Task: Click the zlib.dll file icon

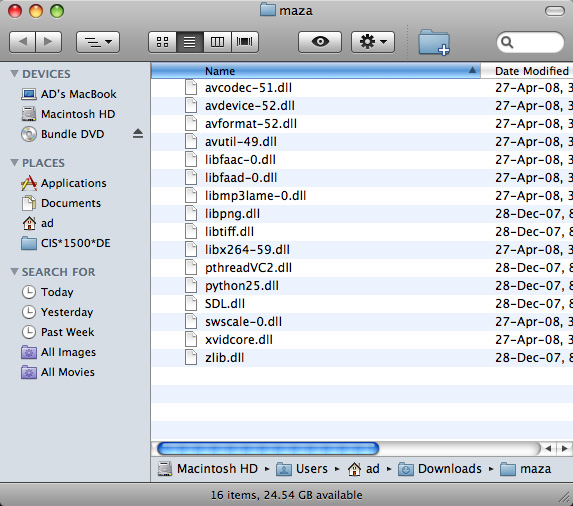Action: [x=191, y=358]
